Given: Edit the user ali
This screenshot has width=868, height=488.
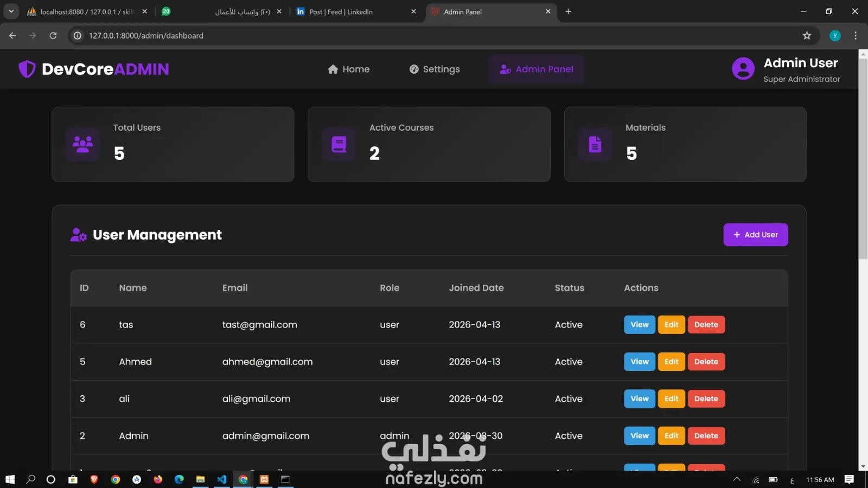Looking at the screenshot, I should [x=671, y=399].
